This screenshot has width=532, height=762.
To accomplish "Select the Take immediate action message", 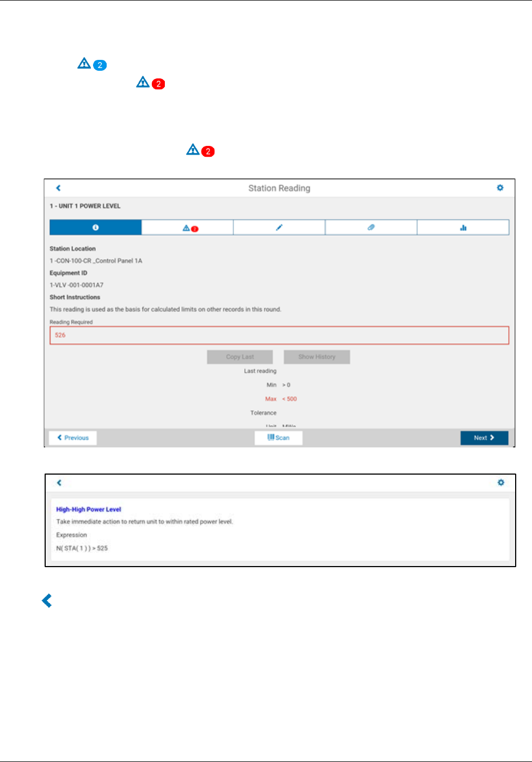I will (145, 521).
